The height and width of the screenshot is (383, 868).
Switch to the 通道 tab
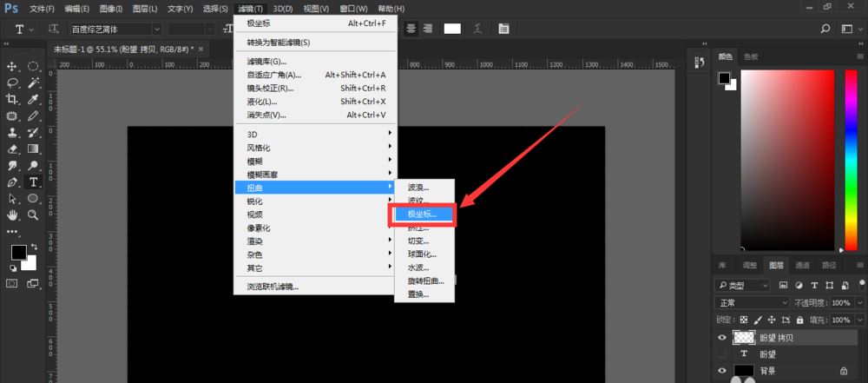tap(802, 266)
